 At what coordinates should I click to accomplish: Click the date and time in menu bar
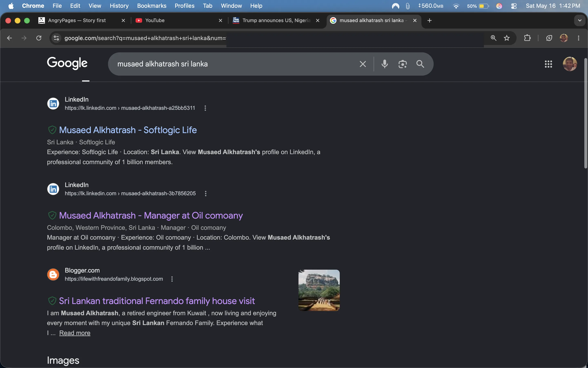click(553, 6)
